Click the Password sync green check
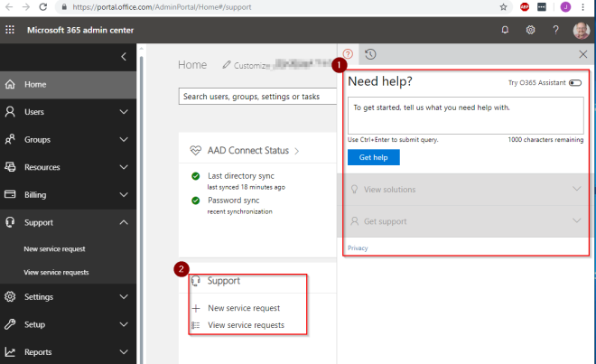596x364 pixels. (195, 201)
